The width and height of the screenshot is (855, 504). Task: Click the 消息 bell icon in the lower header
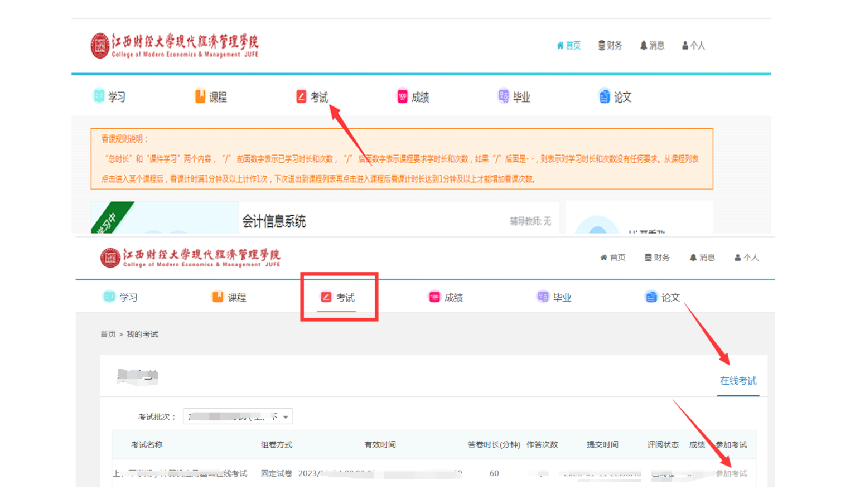[x=693, y=258]
